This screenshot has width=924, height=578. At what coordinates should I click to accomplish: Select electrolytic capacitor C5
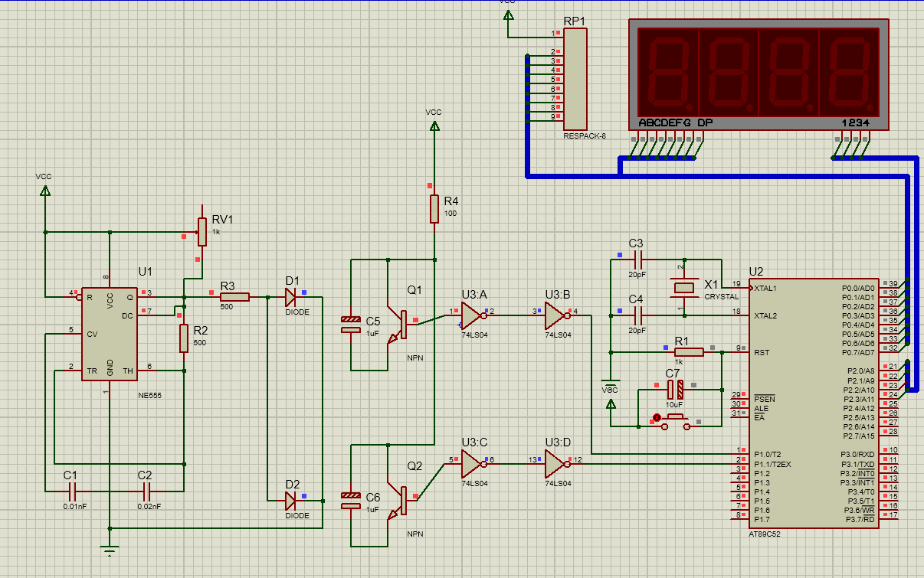pos(351,325)
